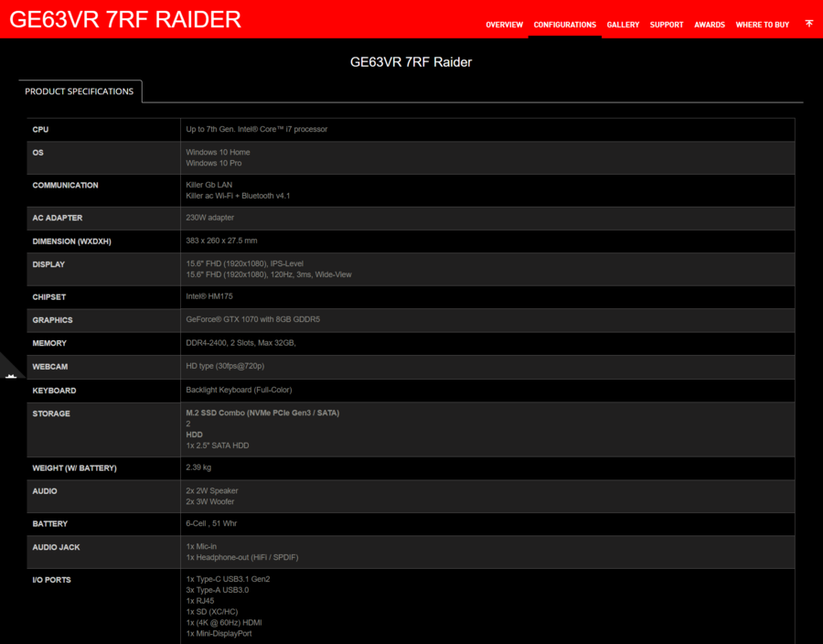The height and width of the screenshot is (644, 823).
Task: Click the '1x SD (XC/HC)' port text
Action: (212, 612)
